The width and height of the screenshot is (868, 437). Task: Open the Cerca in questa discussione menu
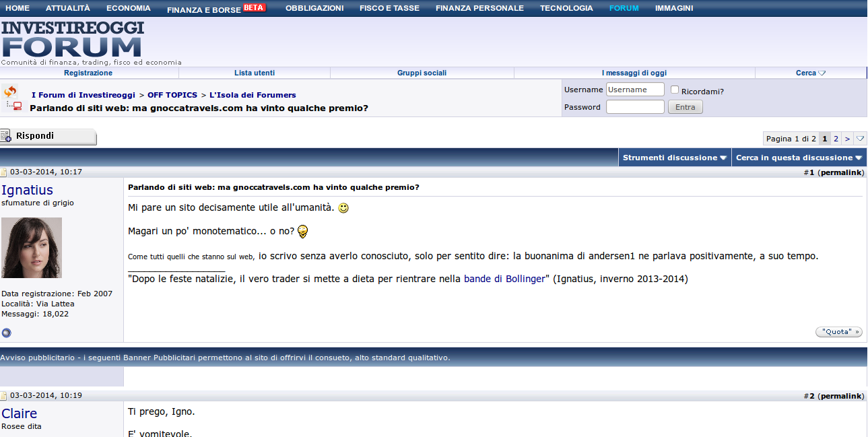coord(799,158)
